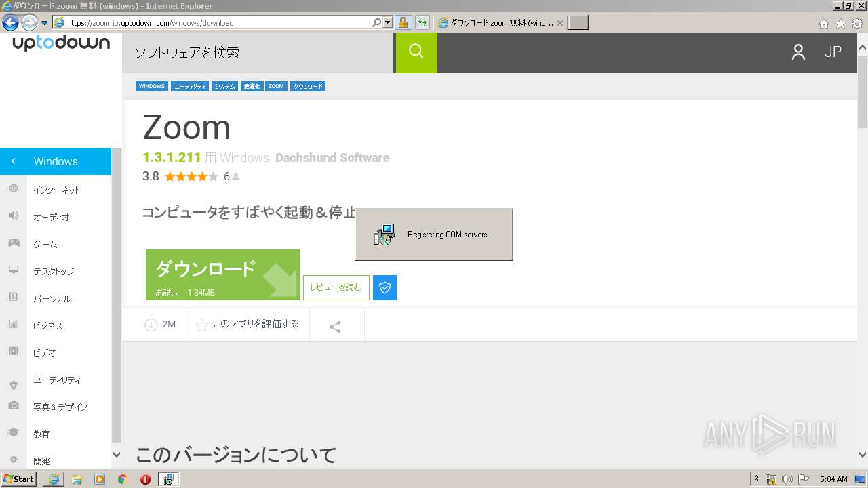The height and width of the screenshot is (488, 868).
Task: Open the recent pages dropdown arrow
Action: (x=44, y=22)
